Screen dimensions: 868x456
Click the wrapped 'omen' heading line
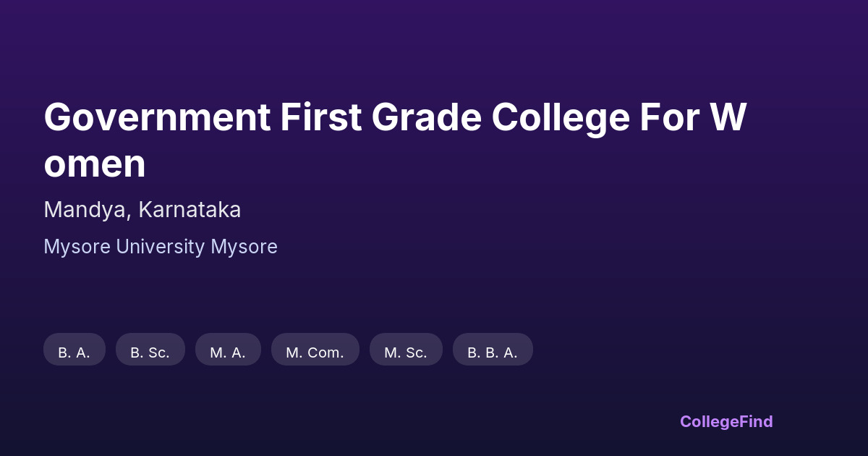pyautogui.click(x=95, y=164)
